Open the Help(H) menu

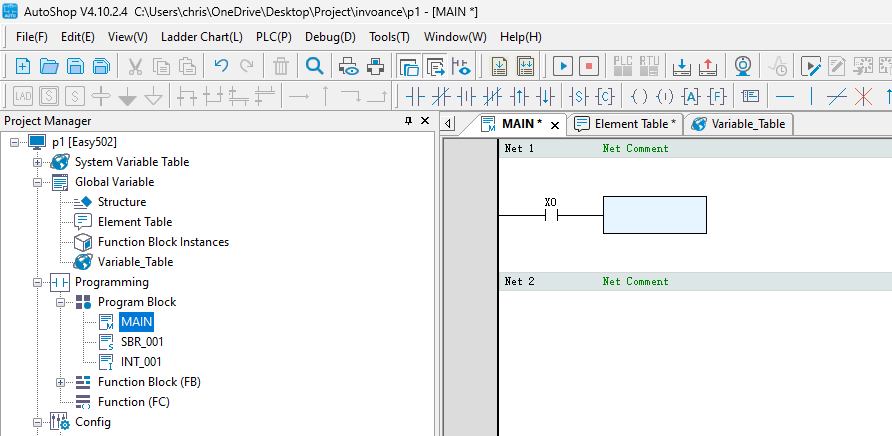521,37
